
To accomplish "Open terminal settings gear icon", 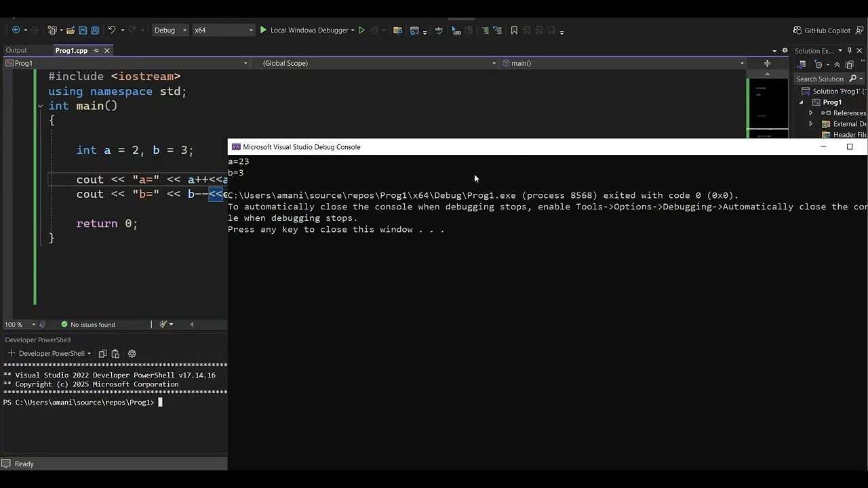I will point(132,353).
